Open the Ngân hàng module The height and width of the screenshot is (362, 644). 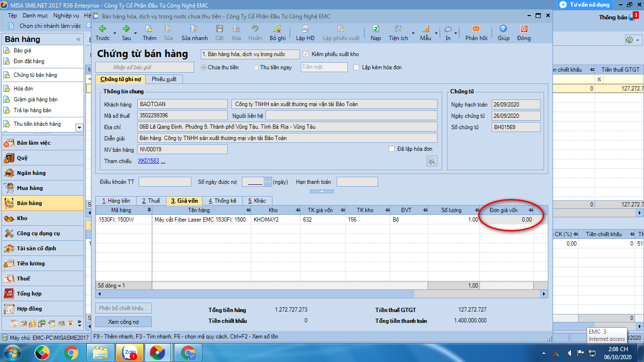pyautogui.click(x=42, y=173)
